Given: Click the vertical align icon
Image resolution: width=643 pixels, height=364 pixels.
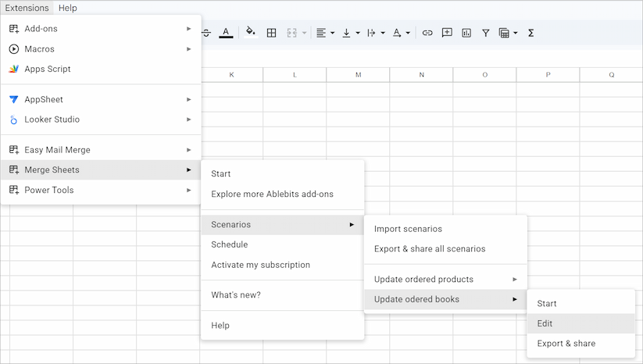Looking at the screenshot, I should point(347,33).
